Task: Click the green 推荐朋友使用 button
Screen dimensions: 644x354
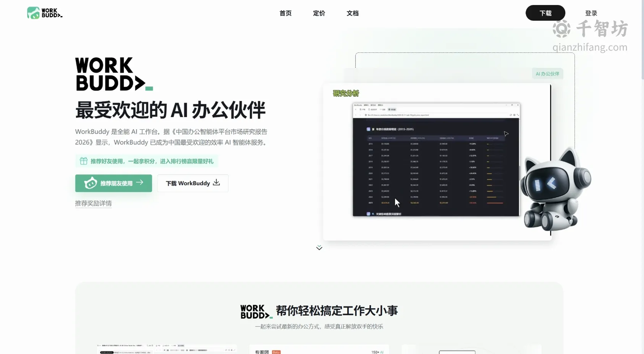Action: point(113,183)
